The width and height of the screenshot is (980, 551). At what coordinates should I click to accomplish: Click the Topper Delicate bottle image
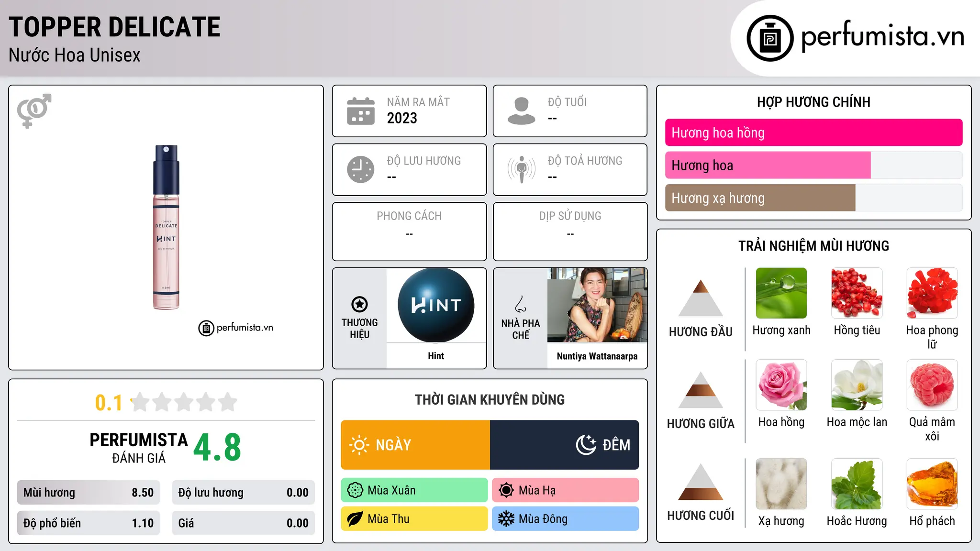tap(166, 227)
